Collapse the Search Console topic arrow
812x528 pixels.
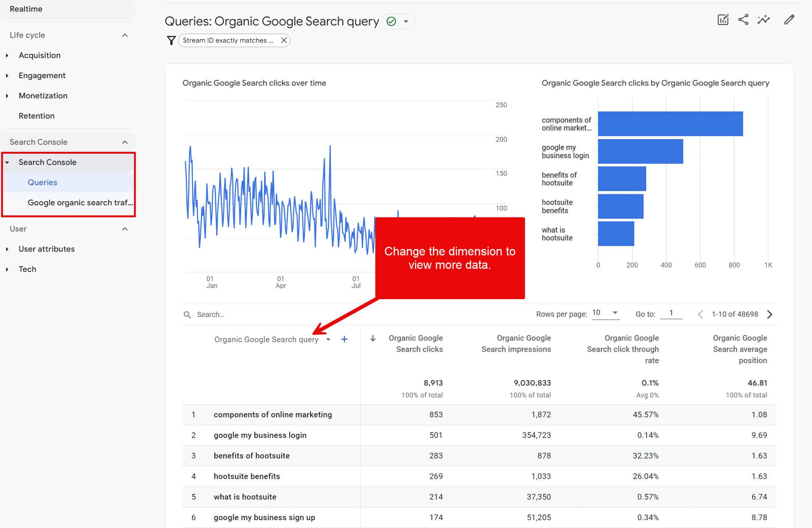pyautogui.click(x=7, y=162)
